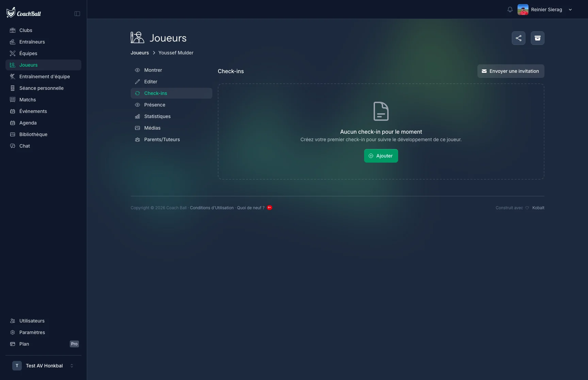This screenshot has height=380, width=588.
Task: Click the Bibliothèque image icon
Action: (13, 134)
